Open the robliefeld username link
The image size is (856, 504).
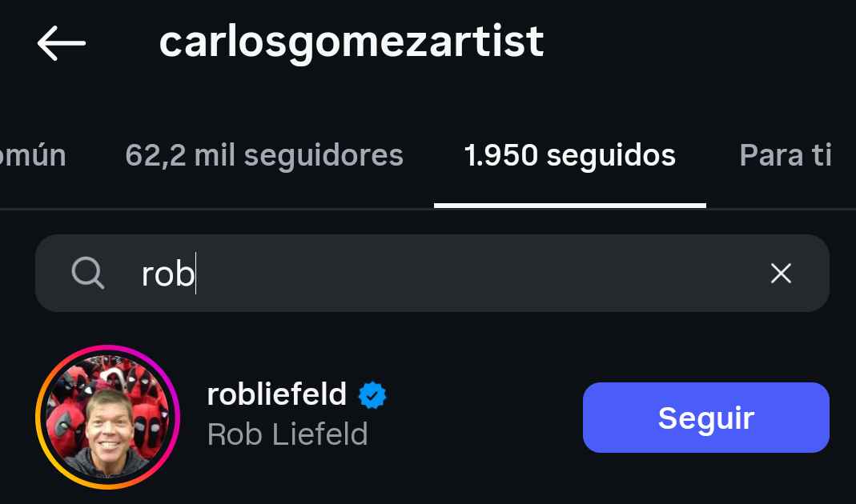tap(276, 394)
